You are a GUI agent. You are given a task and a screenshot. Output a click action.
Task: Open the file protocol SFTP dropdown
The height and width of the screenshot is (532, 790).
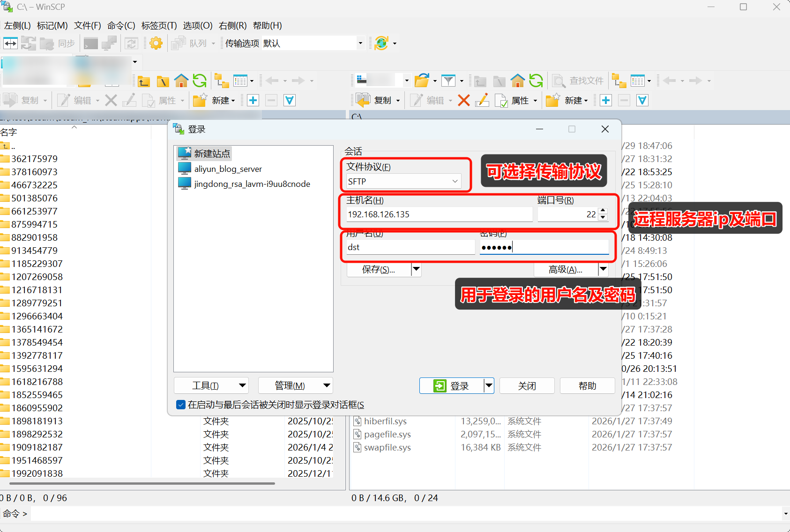403,181
